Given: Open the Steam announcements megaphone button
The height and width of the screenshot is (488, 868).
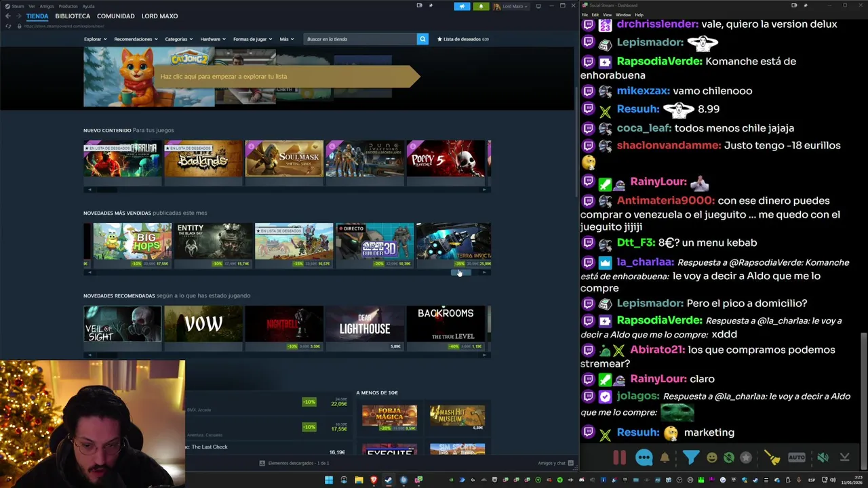Looking at the screenshot, I should click(462, 6).
